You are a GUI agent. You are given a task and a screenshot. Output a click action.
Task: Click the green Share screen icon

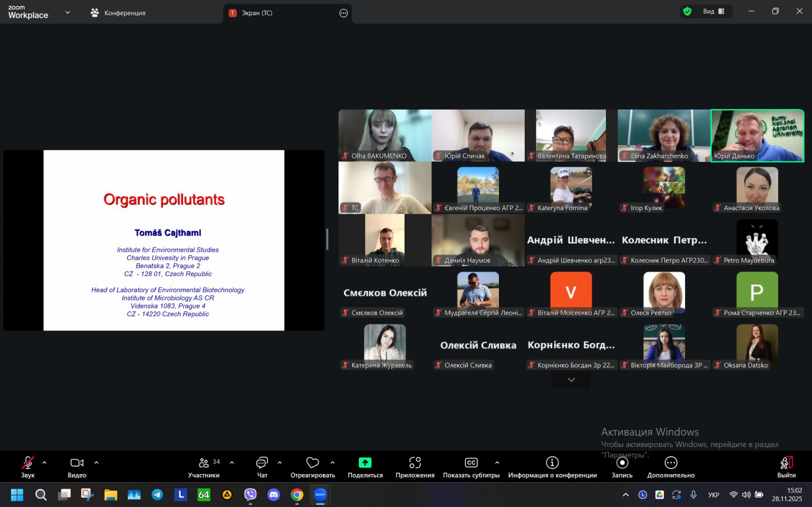coord(365,463)
